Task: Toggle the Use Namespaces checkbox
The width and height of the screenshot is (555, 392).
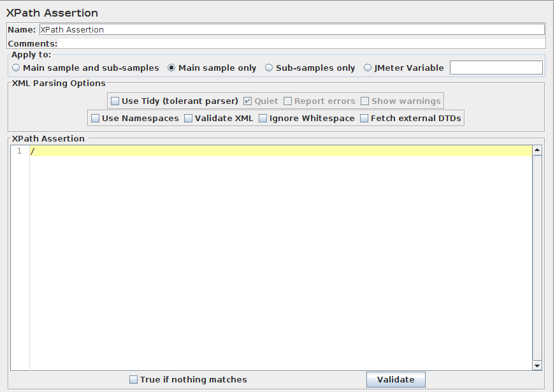Action: point(96,118)
